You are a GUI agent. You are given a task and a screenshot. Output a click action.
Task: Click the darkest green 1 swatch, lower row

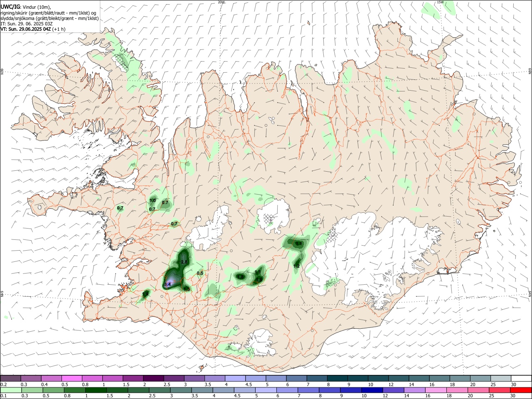pyautogui.click(x=96, y=390)
